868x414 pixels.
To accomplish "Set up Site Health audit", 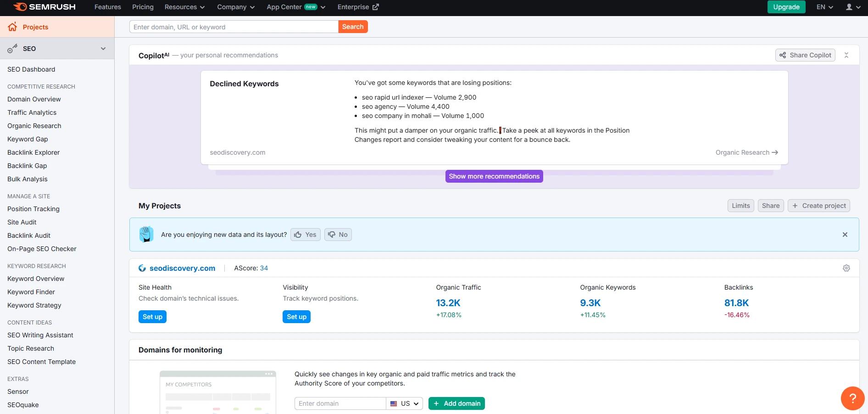I will coord(152,317).
